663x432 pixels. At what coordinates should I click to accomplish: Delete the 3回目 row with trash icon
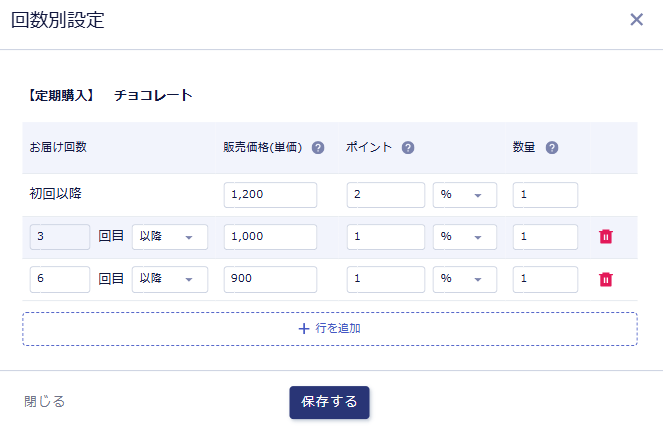point(605,237)
